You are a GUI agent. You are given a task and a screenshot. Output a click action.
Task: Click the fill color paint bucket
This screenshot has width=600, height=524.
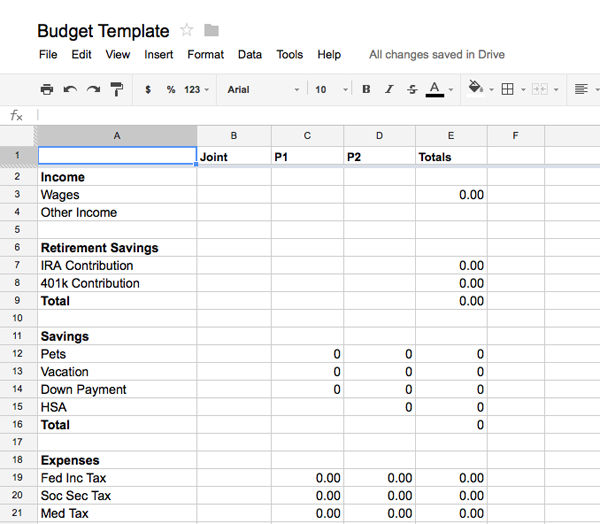[x=476, y=89]
